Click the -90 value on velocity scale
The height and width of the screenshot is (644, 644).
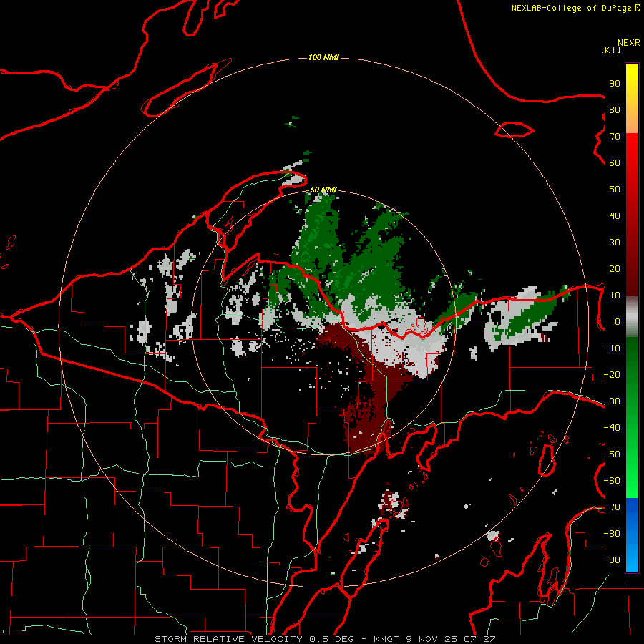tap(612, 560)
